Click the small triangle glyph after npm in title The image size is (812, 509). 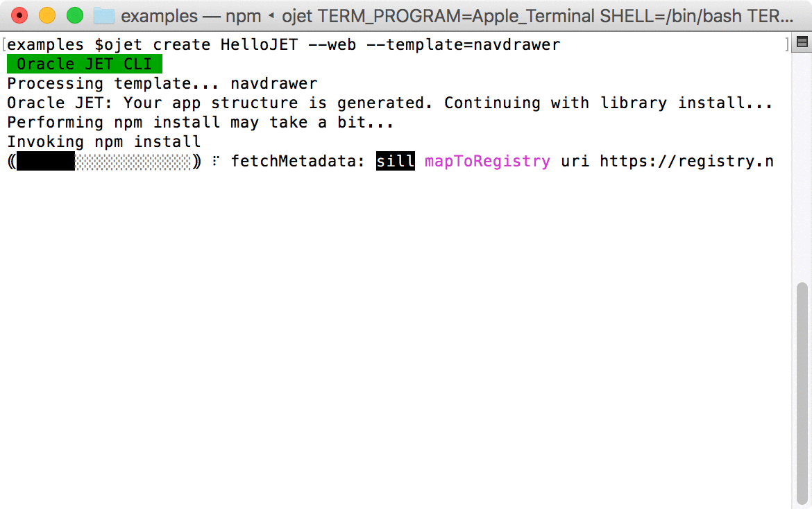click(271, 15)
